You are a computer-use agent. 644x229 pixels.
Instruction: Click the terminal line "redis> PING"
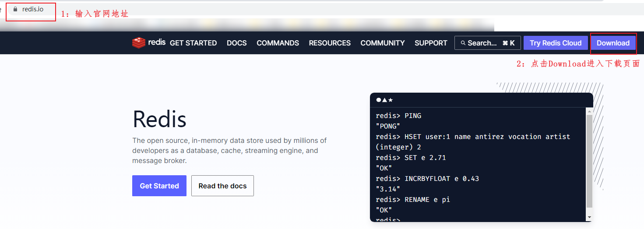pyautogui.click(x=398, y=116)
